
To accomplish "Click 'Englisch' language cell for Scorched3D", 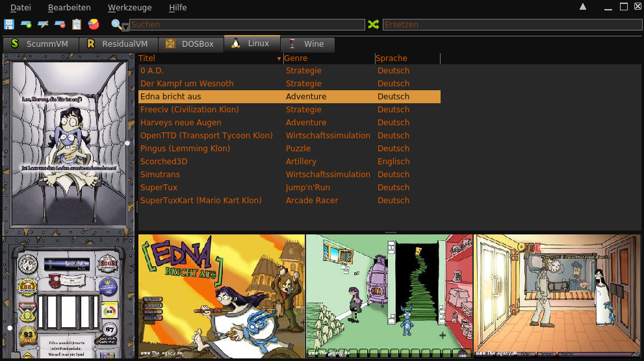I will 393,162.
